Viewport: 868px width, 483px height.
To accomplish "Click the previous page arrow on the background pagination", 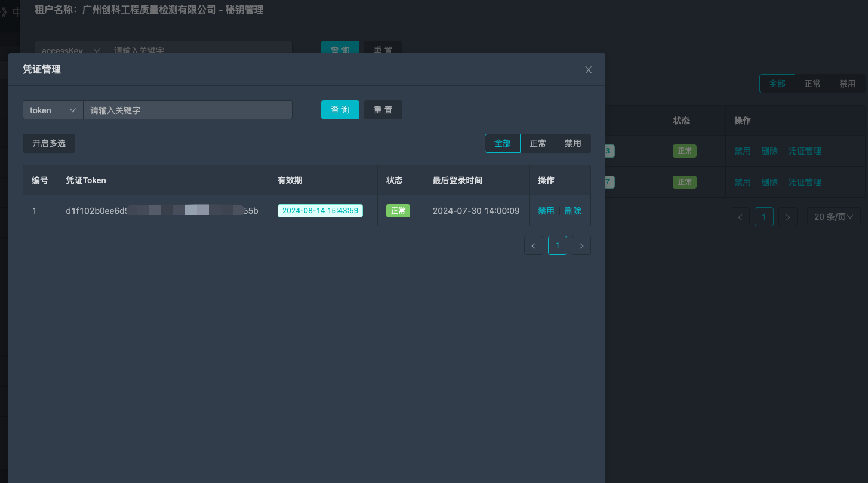I will tap(740, 217).
